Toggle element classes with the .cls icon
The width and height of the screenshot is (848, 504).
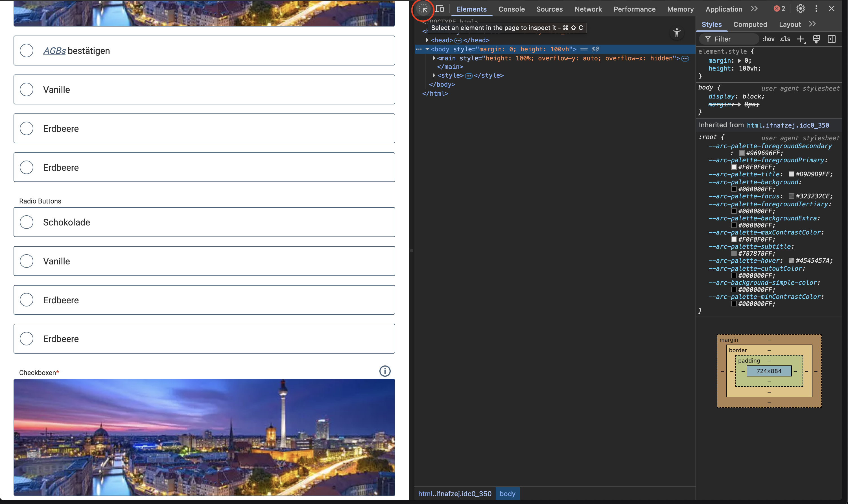point(784,39)
